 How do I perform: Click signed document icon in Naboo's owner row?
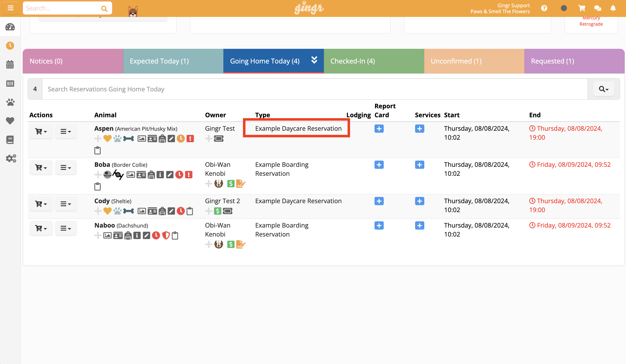(x=241, y=244)
